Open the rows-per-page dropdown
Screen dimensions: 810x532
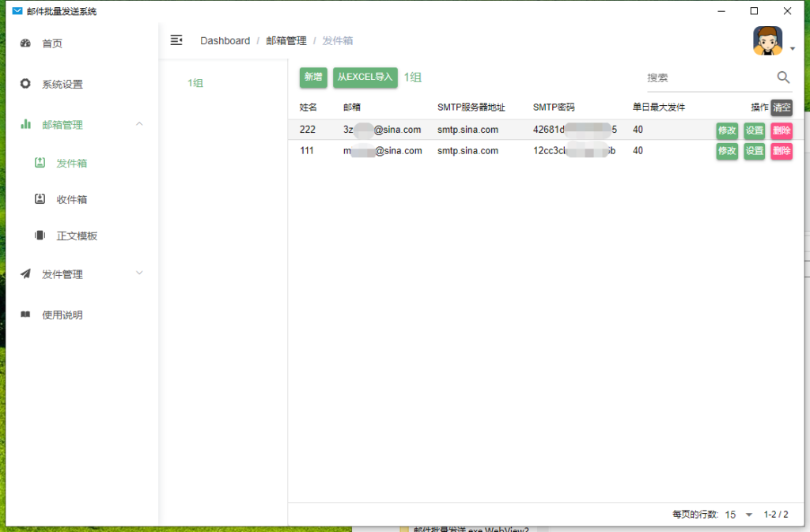click(x=748, y=515)
